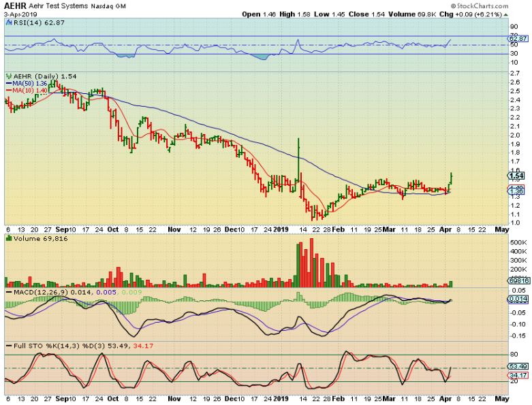Click the 2019 label on price axis
The image size is (532, 405).
[x=281, y=229]
